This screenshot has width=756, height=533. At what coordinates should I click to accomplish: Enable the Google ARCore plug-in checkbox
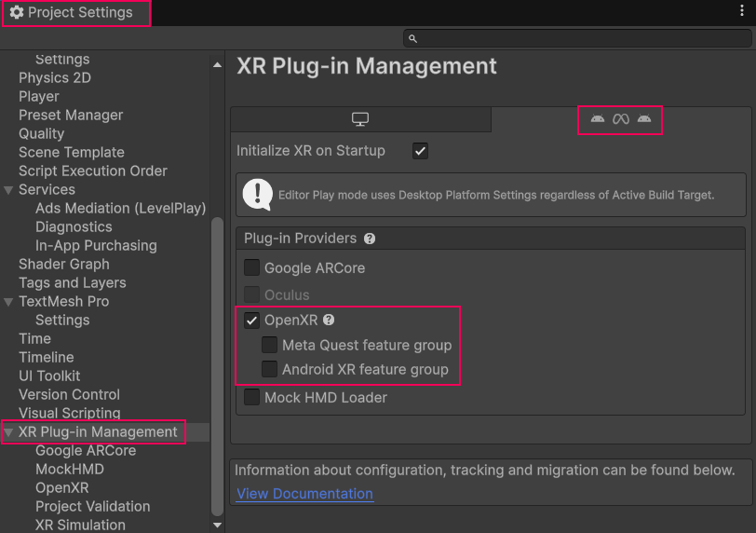click(251, 268)
